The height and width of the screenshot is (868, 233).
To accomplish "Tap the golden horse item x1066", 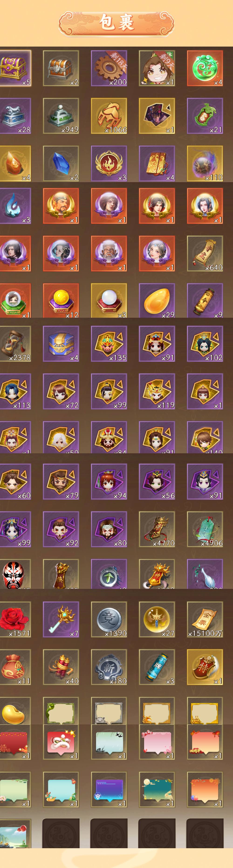I will [109, 116].
